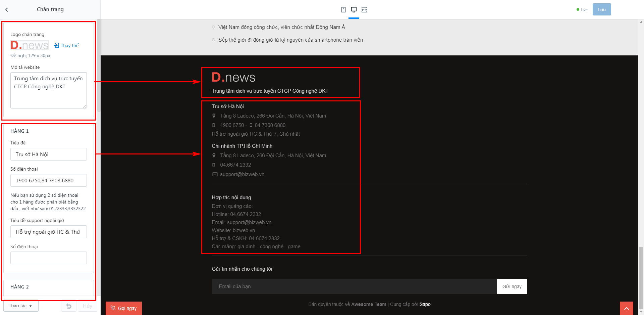This screenshot has width=644, height=315.
Task: Click the Hủy button
Action: pos(88,306)
